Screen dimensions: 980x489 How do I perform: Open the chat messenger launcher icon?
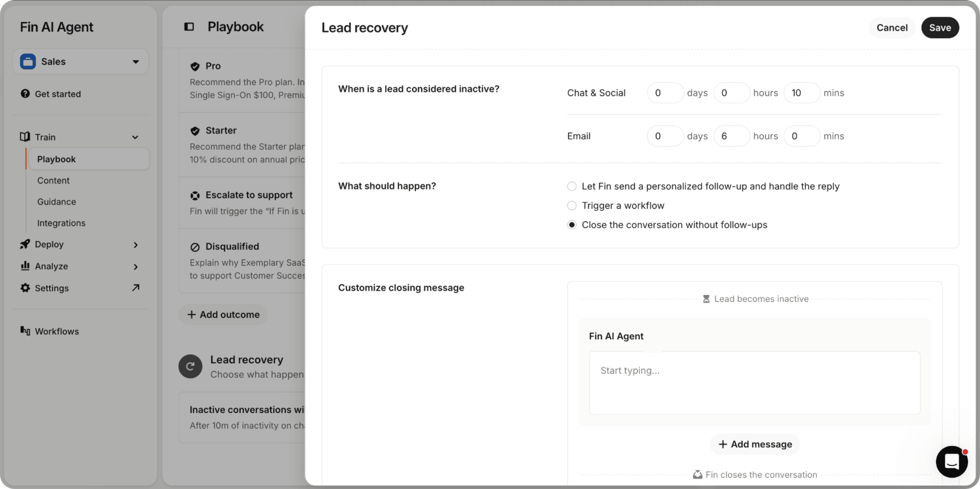coord(951,461)
